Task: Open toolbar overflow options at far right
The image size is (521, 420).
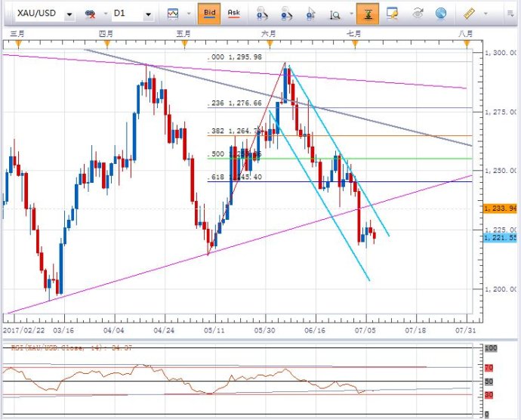Action: (510, 14)
